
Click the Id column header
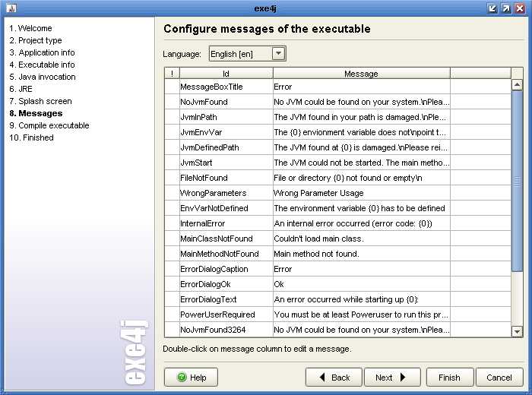tap(226, 74)
